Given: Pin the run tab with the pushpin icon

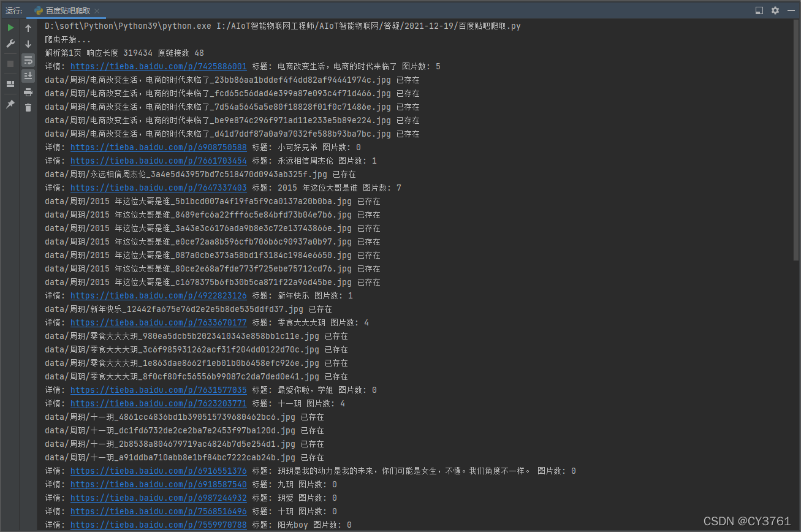Looking at the screenshot, I should (10, 105).
